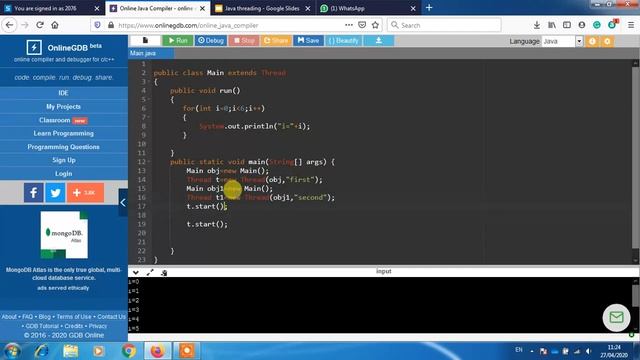This screenshot has height=360, width=640.
Task: Fold the run method block at line 5
Action: (x=149, y=100)
